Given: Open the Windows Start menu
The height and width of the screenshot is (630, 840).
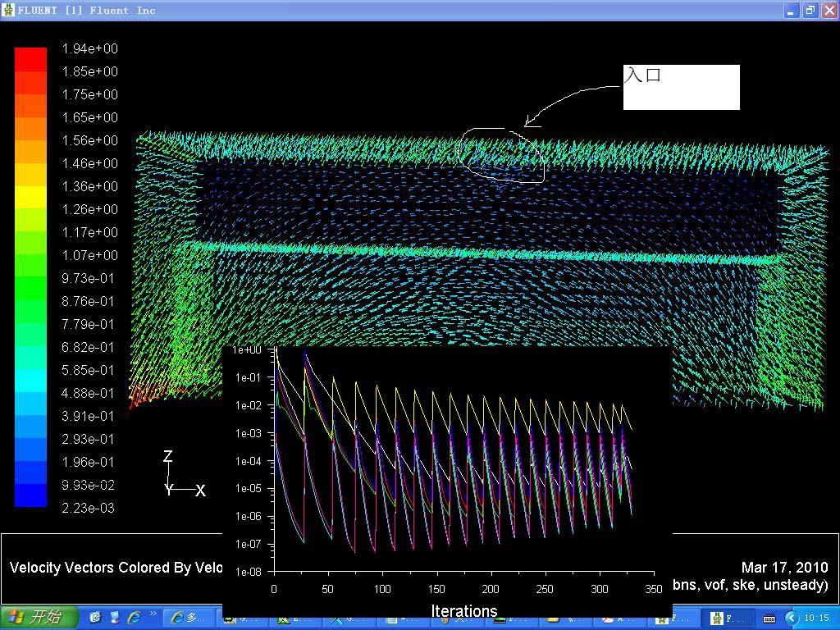Looking at the screenshot, I should [x=39, y=617].
